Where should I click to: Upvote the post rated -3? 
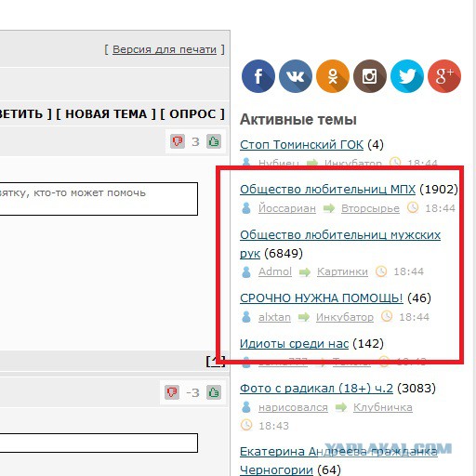214,392
